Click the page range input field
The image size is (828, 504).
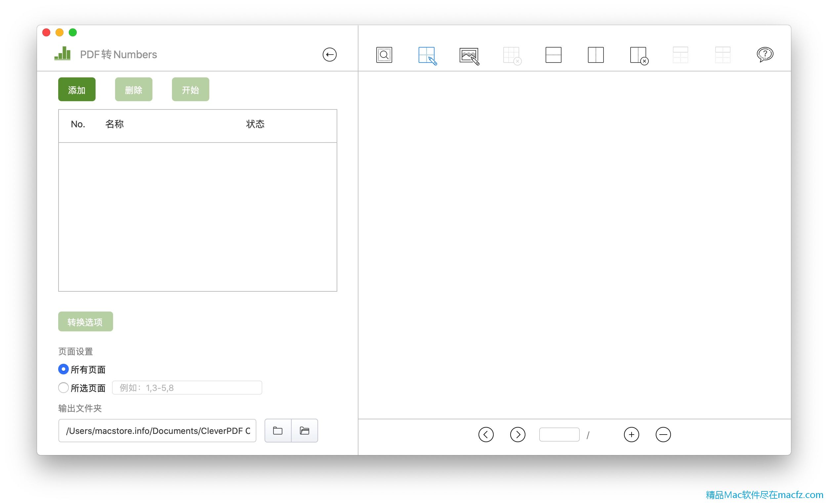tap(187, 387)
